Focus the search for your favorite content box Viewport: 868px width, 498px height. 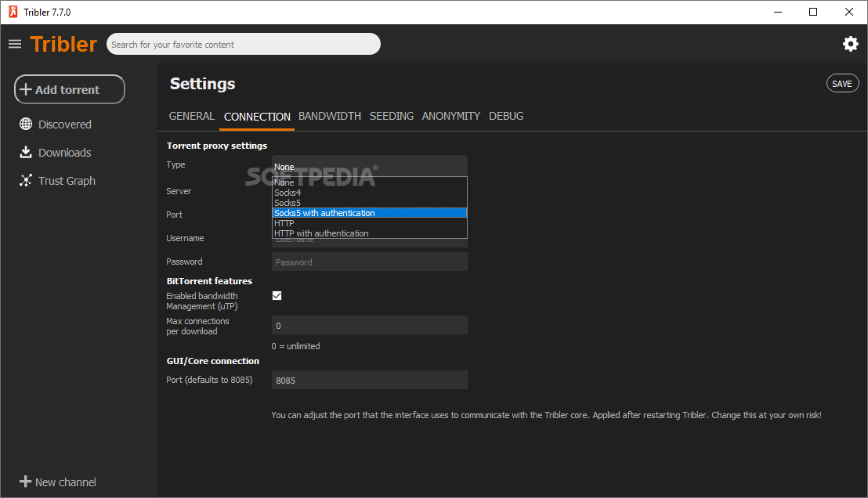244,45
